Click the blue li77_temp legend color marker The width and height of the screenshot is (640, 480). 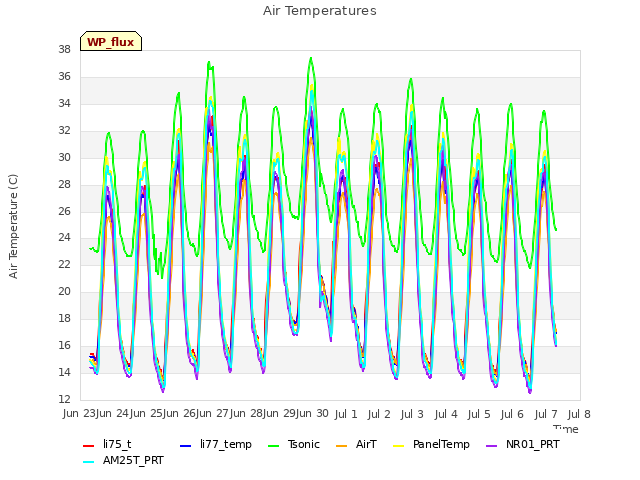(x=186, y=446)
